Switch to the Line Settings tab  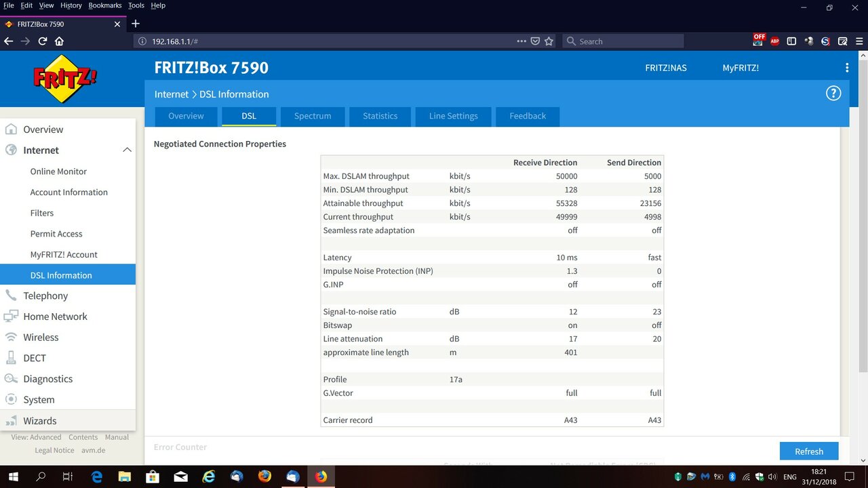(x=454, y=116)
